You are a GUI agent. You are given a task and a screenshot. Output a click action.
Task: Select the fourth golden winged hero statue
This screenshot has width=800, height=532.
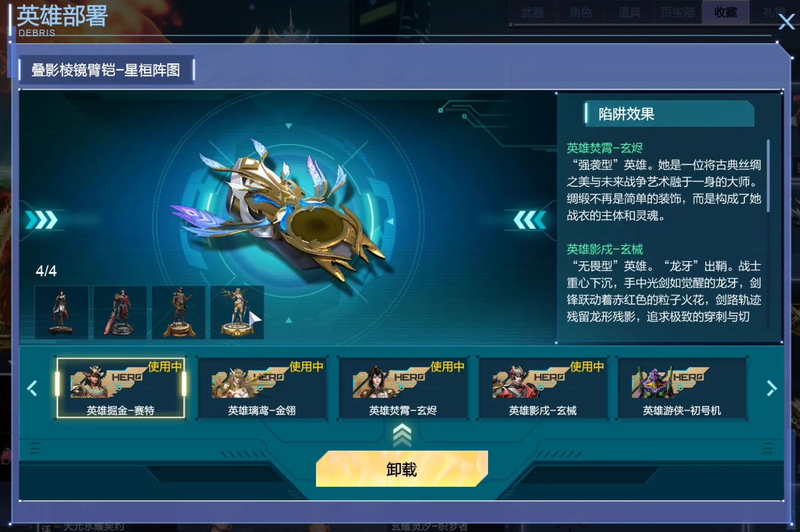coord(237,312)
